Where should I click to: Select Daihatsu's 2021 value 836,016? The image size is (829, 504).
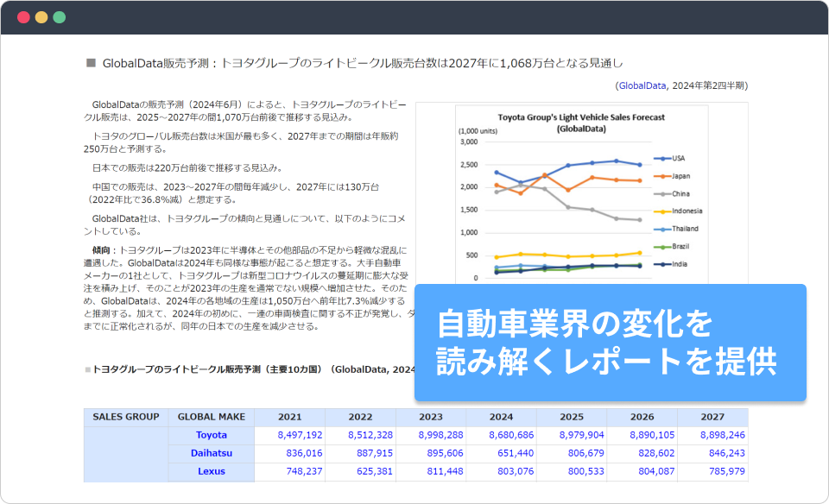[x=304, y=453]
